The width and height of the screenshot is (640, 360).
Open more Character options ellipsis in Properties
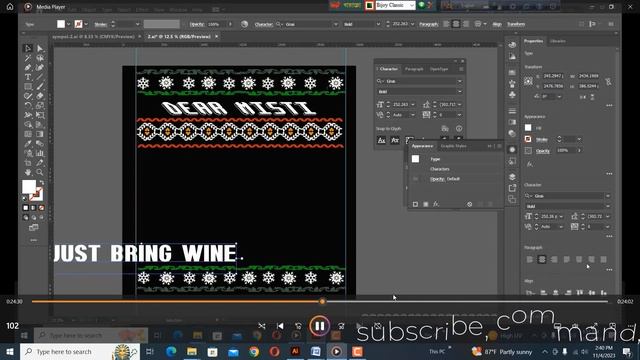coord(609,236)
